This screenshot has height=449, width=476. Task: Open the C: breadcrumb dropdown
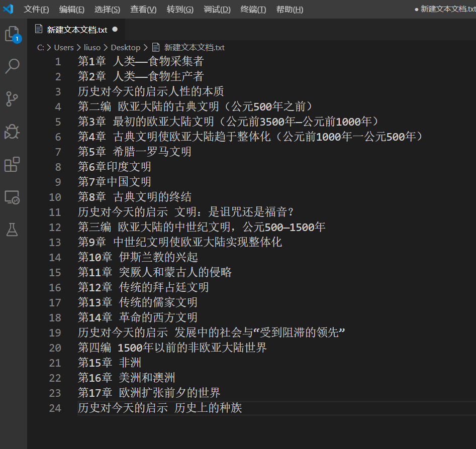point(42,47)
